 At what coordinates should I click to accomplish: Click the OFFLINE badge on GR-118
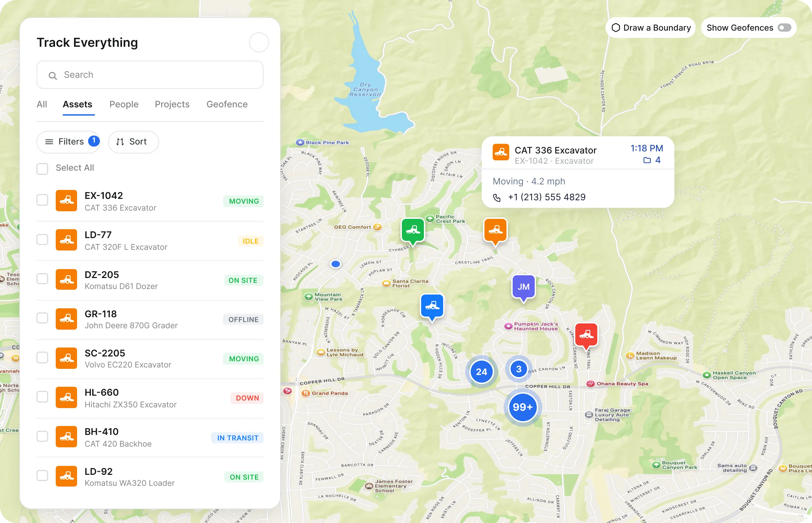pyautogui.click(x=243, y=320)
